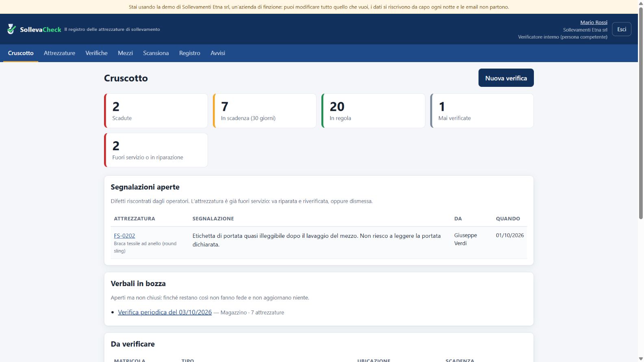
Task: Select the Mai verificate card
Action: [x=482, y=111]
